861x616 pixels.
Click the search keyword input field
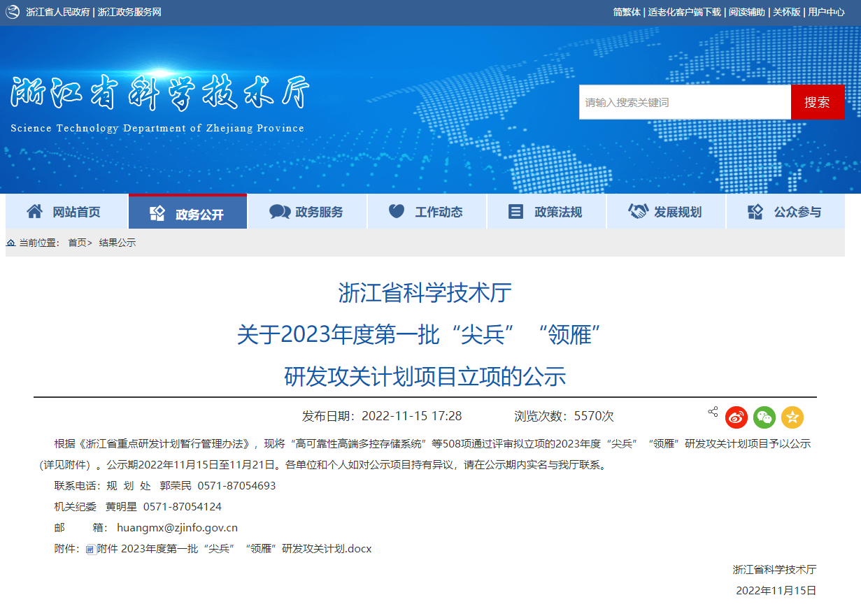coord(685,103)
